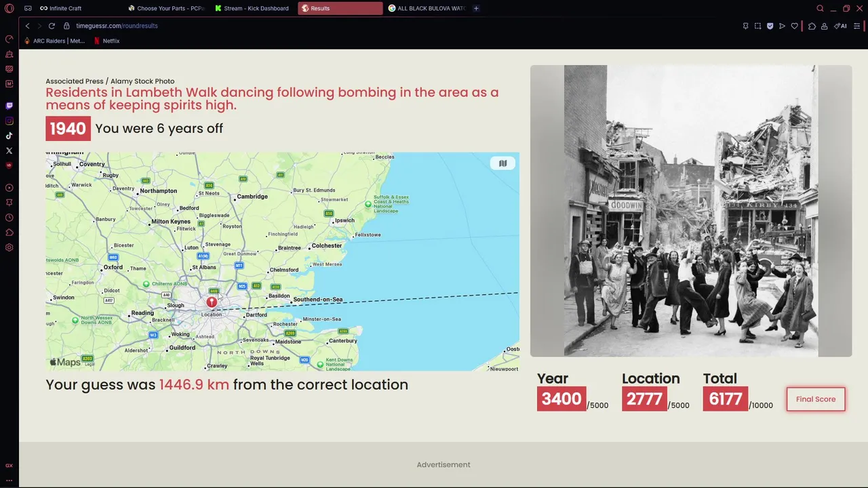The image size is (868, 488).
Task: Click the Total score 6177
Action: (x=726, y=399)
